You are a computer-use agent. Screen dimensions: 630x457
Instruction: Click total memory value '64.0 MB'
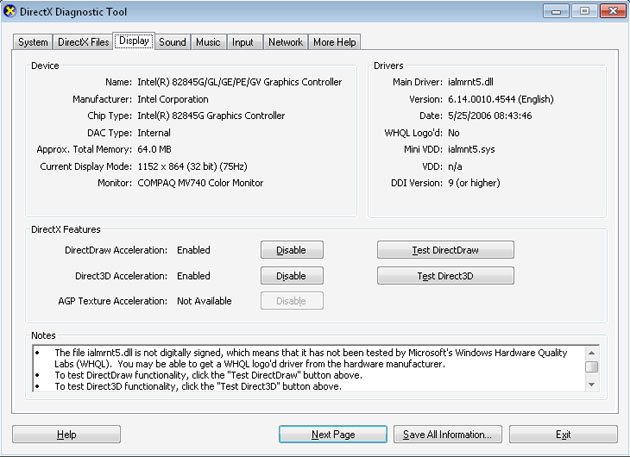(x=154, y=150)
